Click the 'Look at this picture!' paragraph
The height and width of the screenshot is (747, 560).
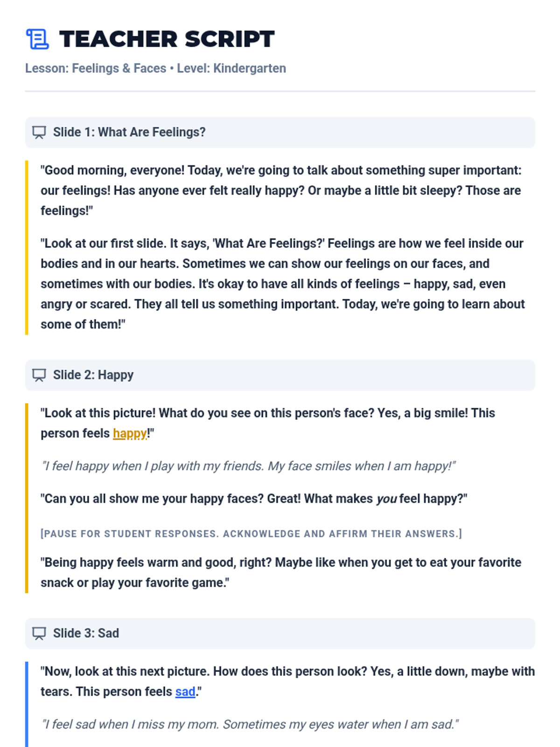[x=268, y=423]
